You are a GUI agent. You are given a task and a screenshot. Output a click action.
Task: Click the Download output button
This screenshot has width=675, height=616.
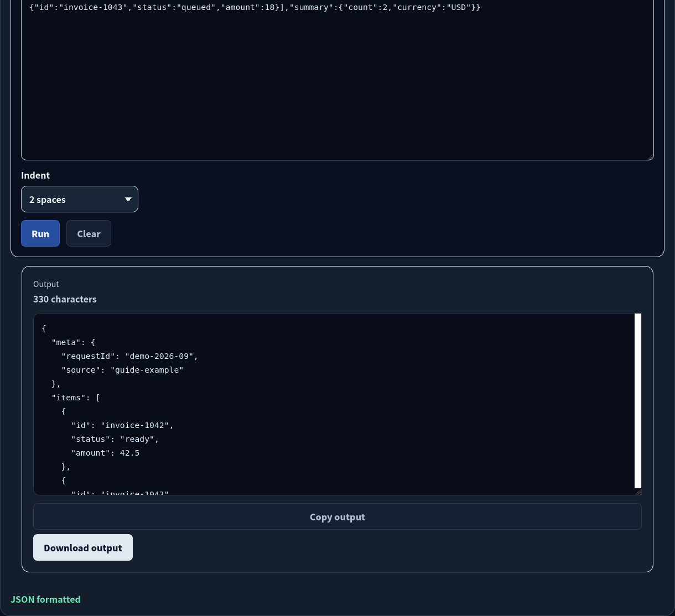tap(83, 547)
